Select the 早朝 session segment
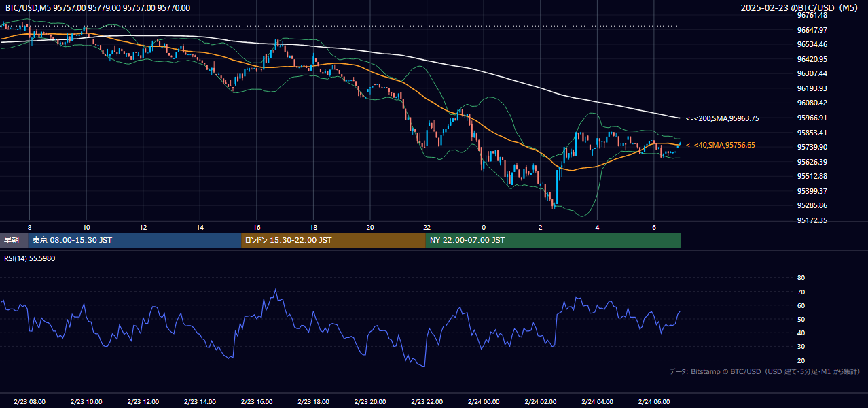The image size is (868, 408). click(14, 240)
